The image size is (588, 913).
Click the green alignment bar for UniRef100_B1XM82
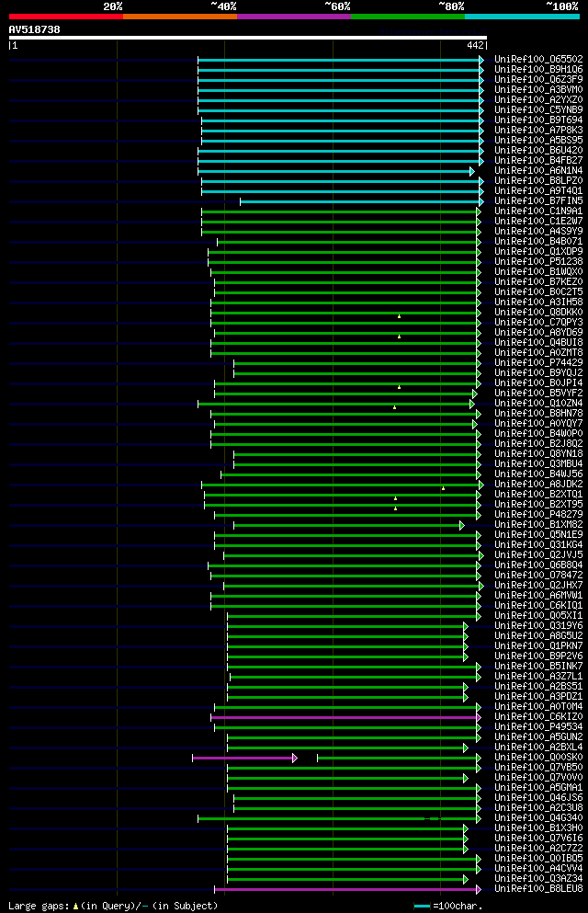[349, 526]
